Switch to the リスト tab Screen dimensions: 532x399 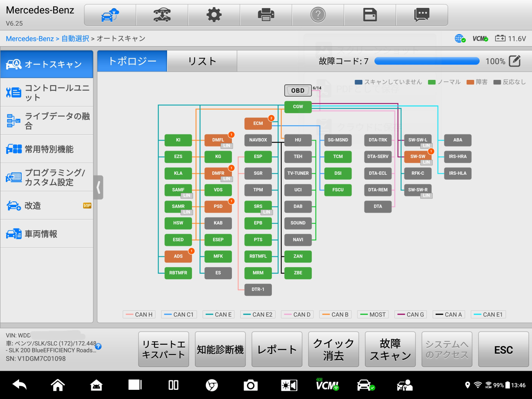[x=202, y=61]
